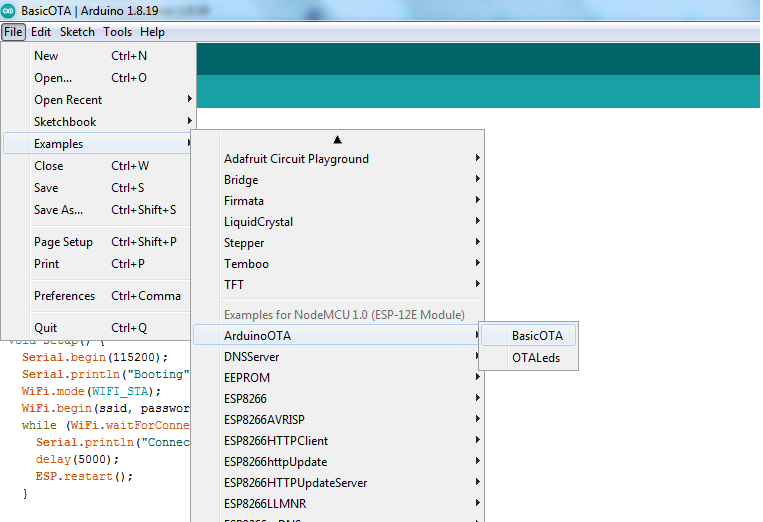Expand Sketchbook submenu

coord(97,122)
